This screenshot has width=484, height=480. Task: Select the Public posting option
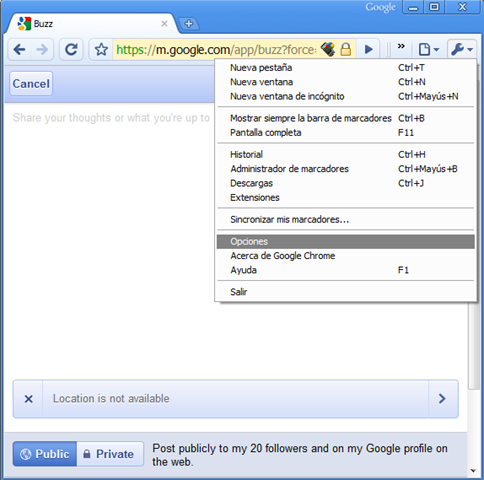(x=45, y=454)
